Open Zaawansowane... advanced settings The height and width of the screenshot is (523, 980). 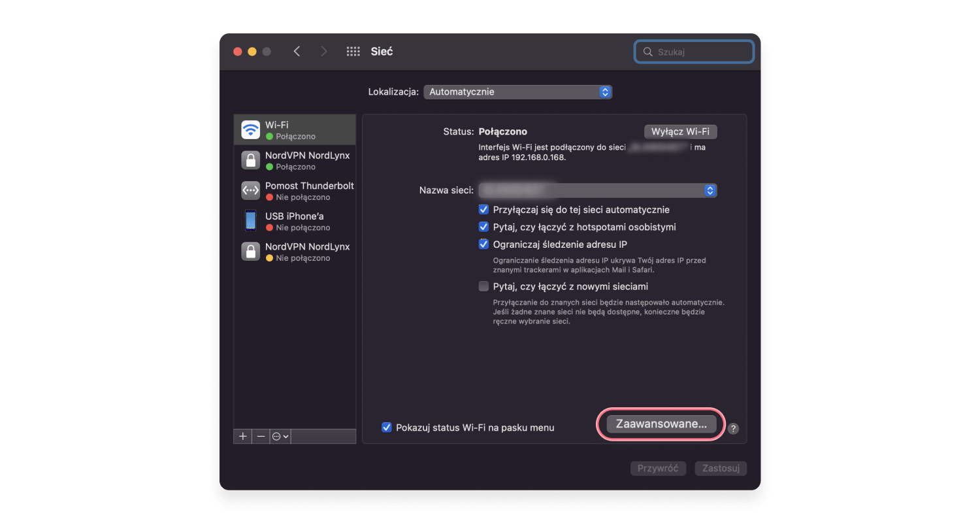point(661,424)
